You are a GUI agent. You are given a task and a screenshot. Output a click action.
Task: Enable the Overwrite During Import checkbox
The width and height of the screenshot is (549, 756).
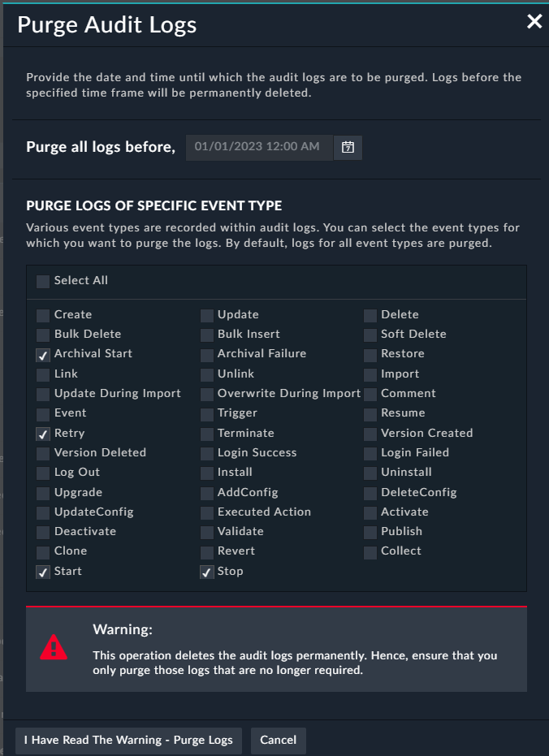click(206, 394)
